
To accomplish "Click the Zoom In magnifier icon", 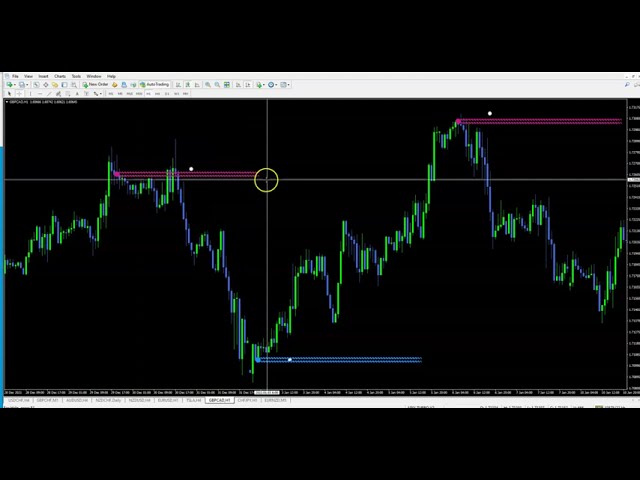I will click(207, 85).
